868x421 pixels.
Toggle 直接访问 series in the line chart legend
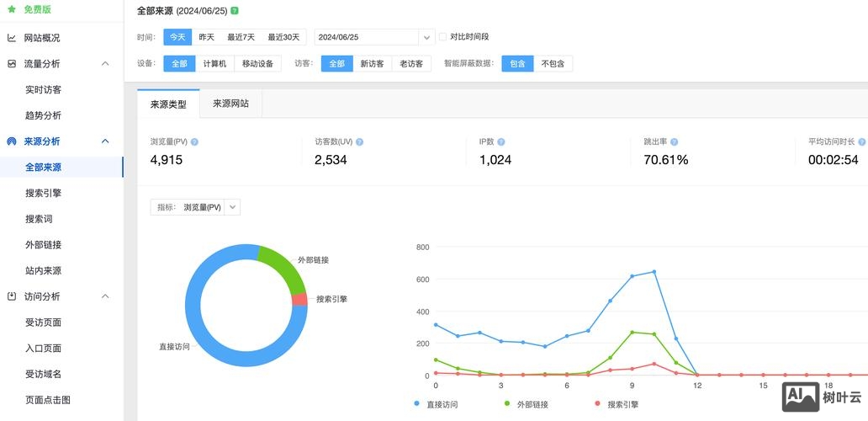pyautogui.click(x=437, y=404)
